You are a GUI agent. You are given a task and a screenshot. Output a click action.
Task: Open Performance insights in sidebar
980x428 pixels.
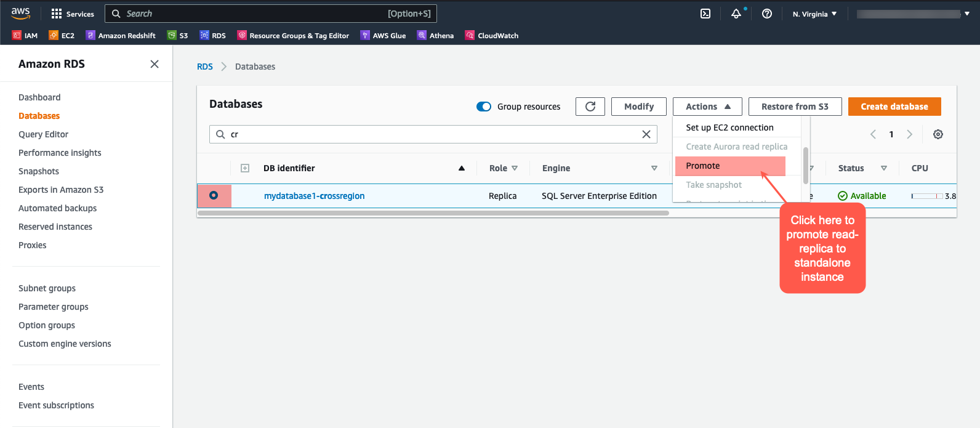[x=60, y=153]
